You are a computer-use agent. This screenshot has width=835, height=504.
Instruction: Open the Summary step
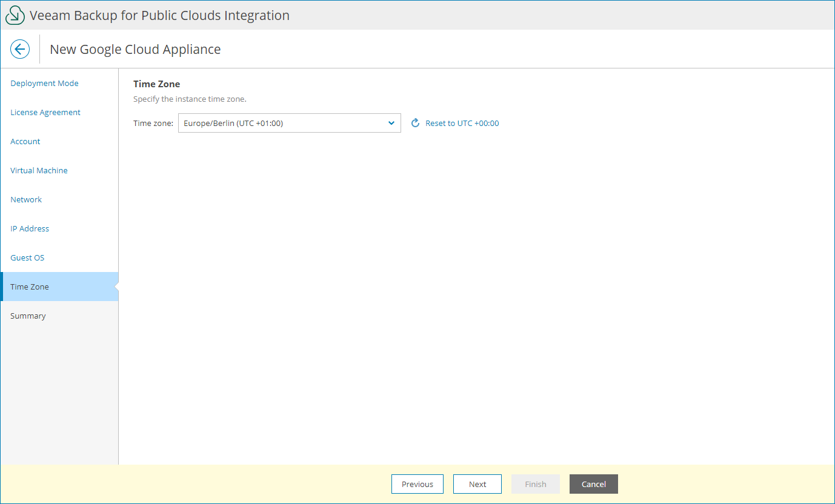pos(28,316)
